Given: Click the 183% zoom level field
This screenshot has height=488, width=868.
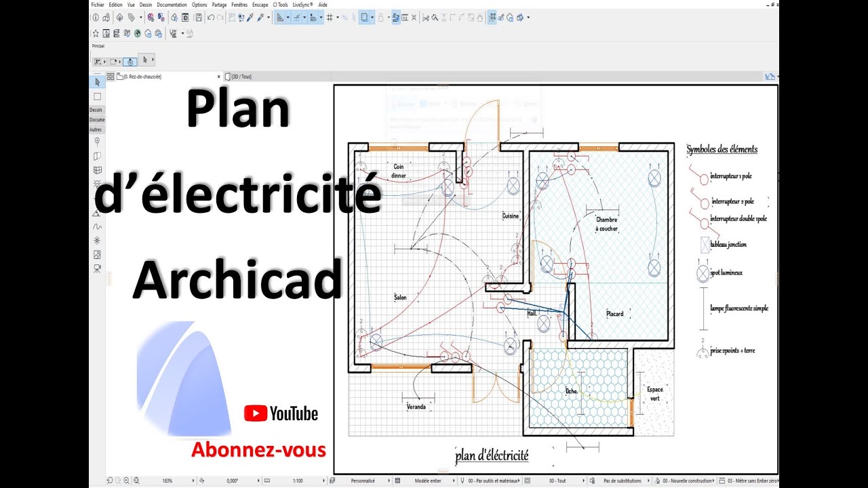Looking at the screenshot, I should pos(167,481).
